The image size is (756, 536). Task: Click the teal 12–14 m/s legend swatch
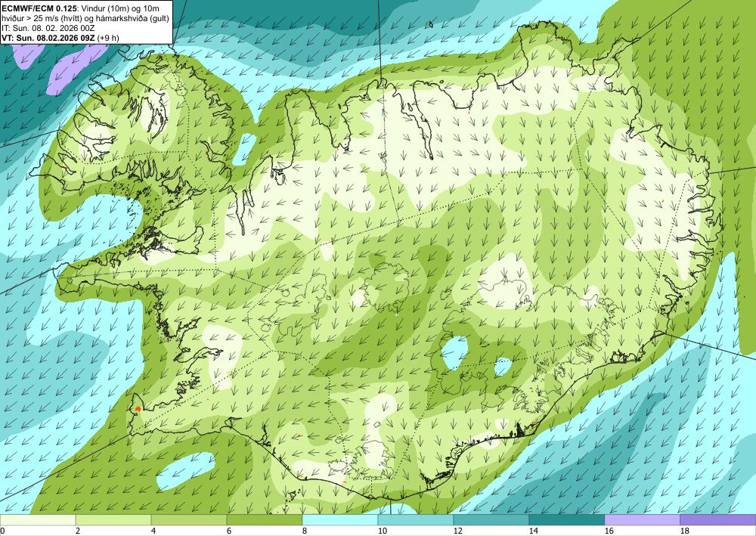point(491,519)
